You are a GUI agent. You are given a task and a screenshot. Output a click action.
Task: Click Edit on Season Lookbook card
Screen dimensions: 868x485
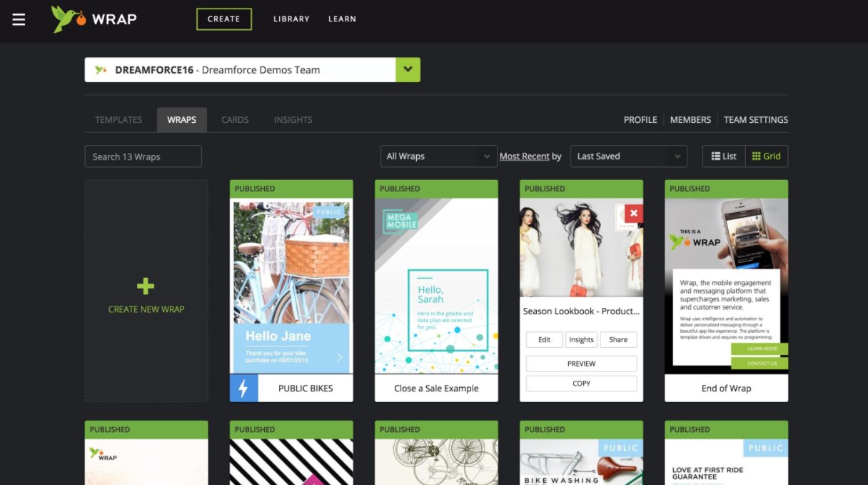pos(545,340)
